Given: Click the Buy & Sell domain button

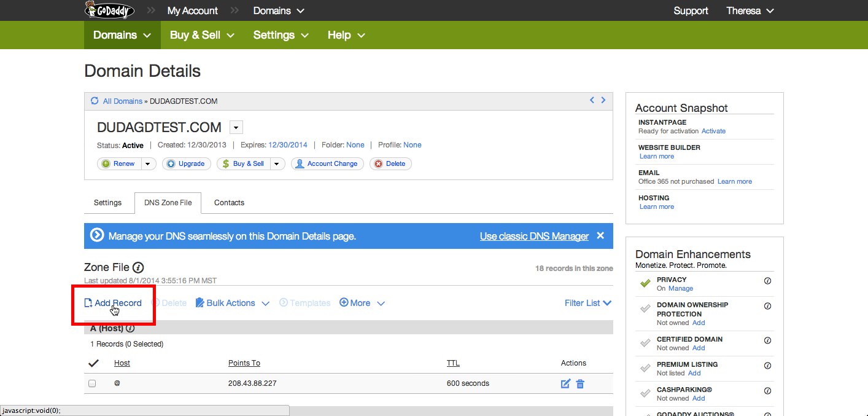Looking at the screenshot, I should (244, 164).
